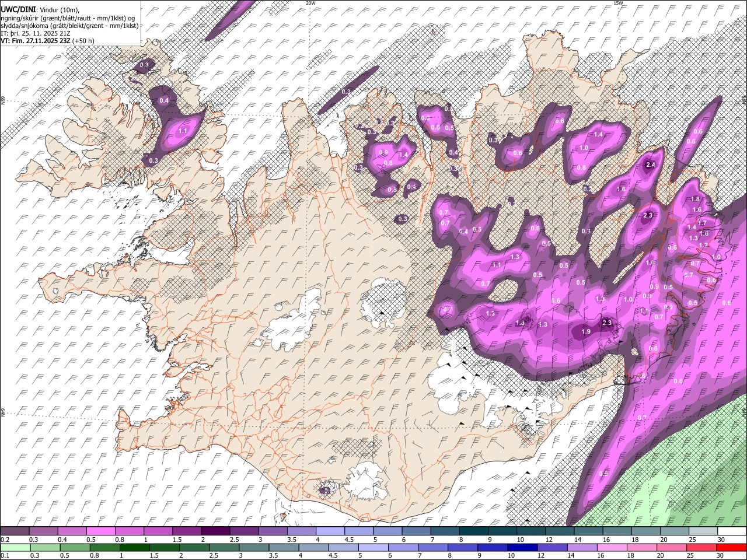Screen dimensions: 747x560
Task: Select the 0.1–0.3 pale green swatch, lower row
Action: pyautogui.click(x=15, y=547)
